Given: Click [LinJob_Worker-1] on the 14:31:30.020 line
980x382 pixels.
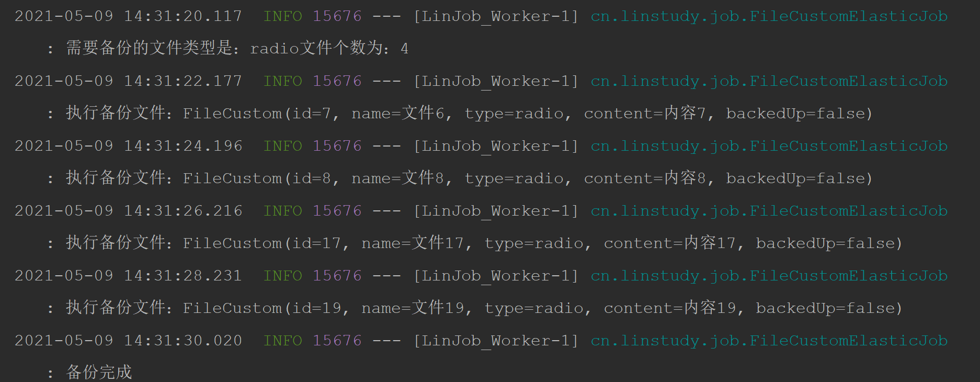Looking at the screenshot, I should [496, 341].
